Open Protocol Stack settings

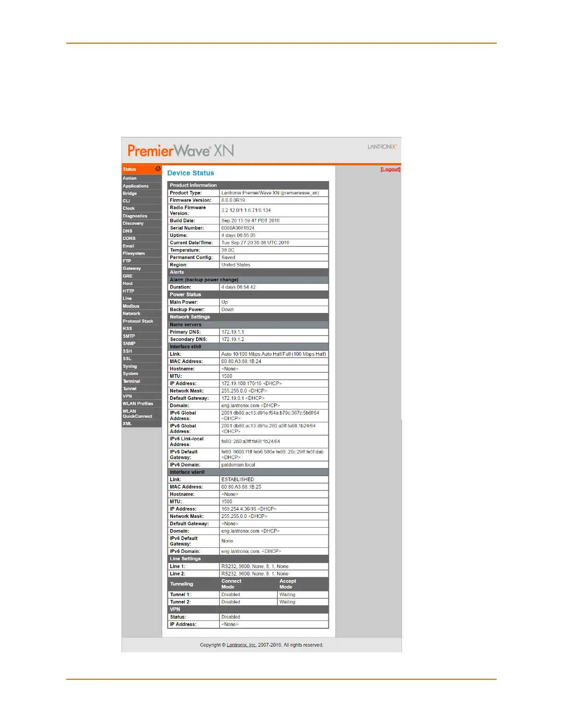(142, 321)
